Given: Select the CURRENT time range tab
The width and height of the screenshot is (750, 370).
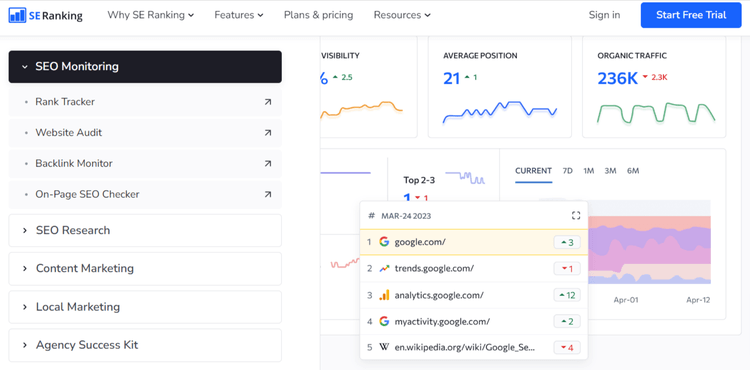Looking at the screenshot, I should 533,171.
